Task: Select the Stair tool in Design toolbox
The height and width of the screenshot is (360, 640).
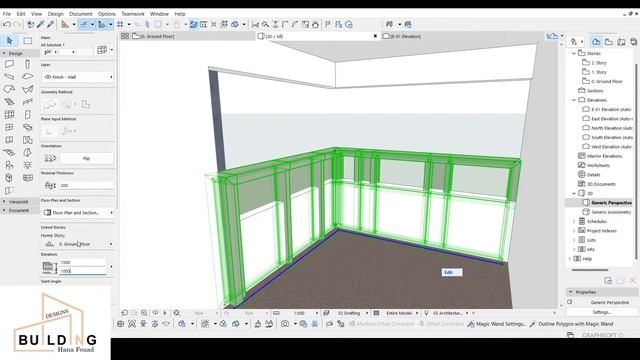Action: pyautogui.click(x=9, y=102)
